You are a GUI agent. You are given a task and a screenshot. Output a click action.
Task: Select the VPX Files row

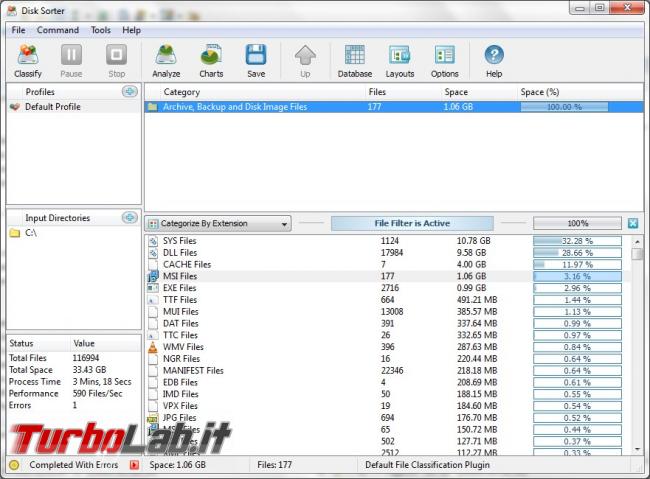coord(386,406)
